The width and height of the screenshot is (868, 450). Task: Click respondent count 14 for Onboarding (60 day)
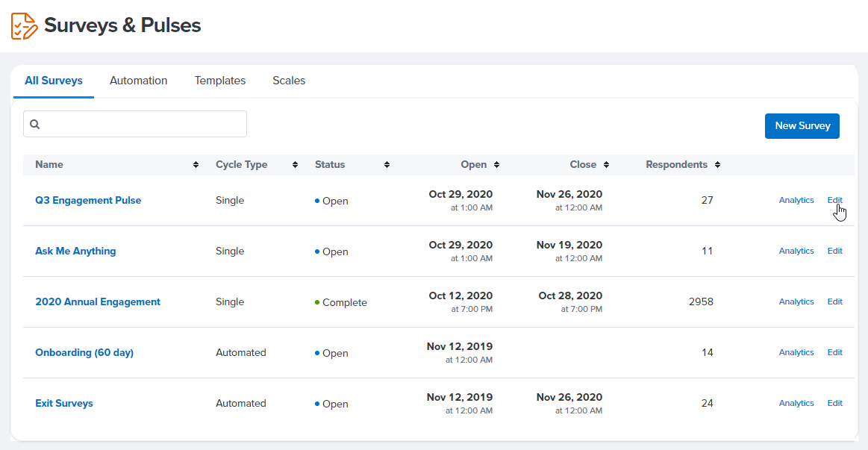point(708,352)
